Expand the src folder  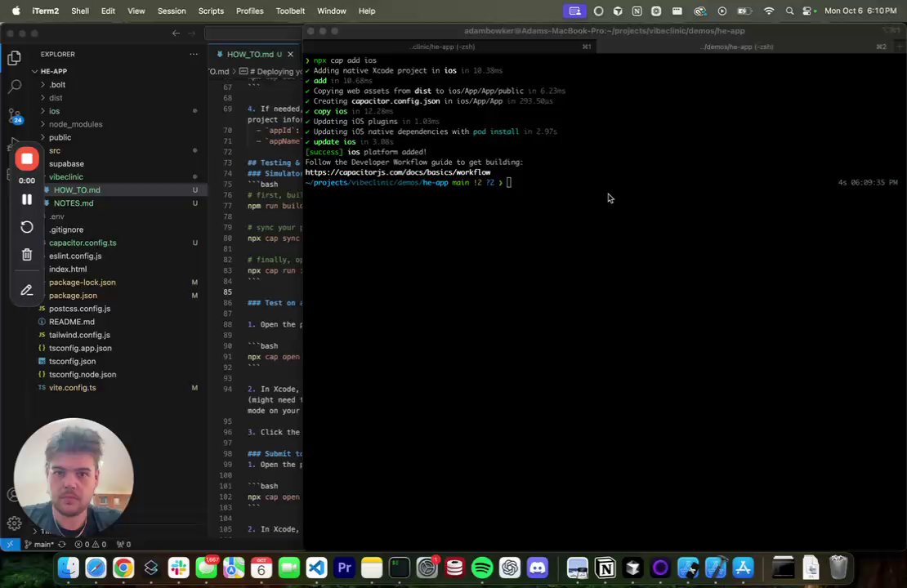pos(55,150)
